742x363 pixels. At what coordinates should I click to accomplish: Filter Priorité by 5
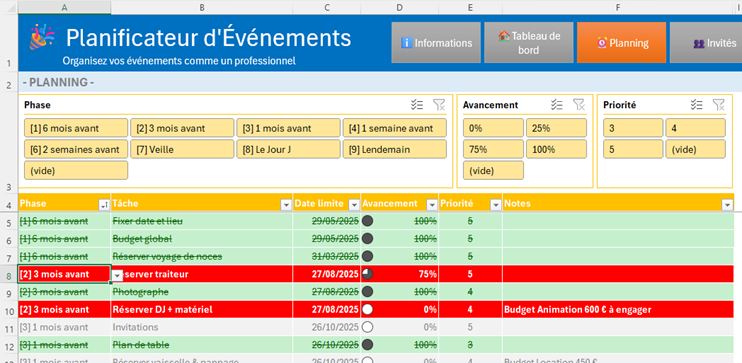633,150
